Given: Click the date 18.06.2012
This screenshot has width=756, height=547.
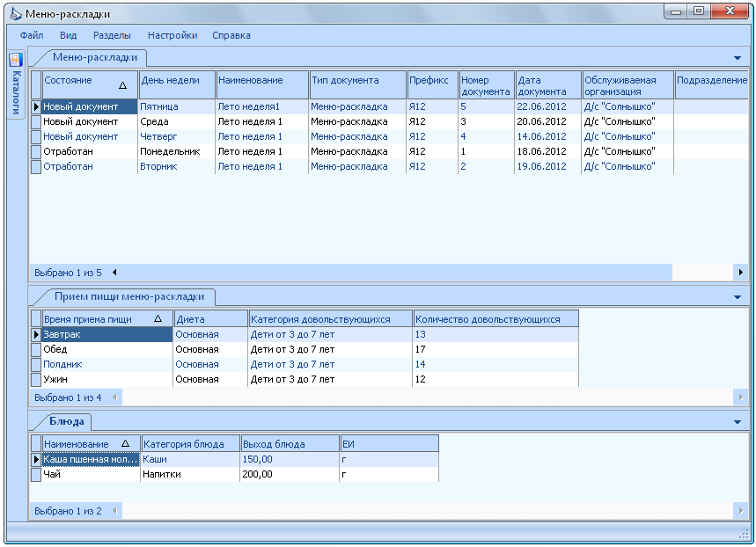Looking at the screenshot, I should pyautogui.click(x=541, y=151).
